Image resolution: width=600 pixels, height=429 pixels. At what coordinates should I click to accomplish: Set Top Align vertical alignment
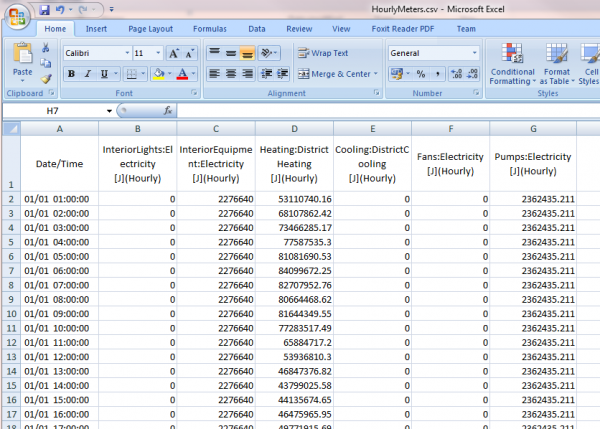tap(214, 53)
